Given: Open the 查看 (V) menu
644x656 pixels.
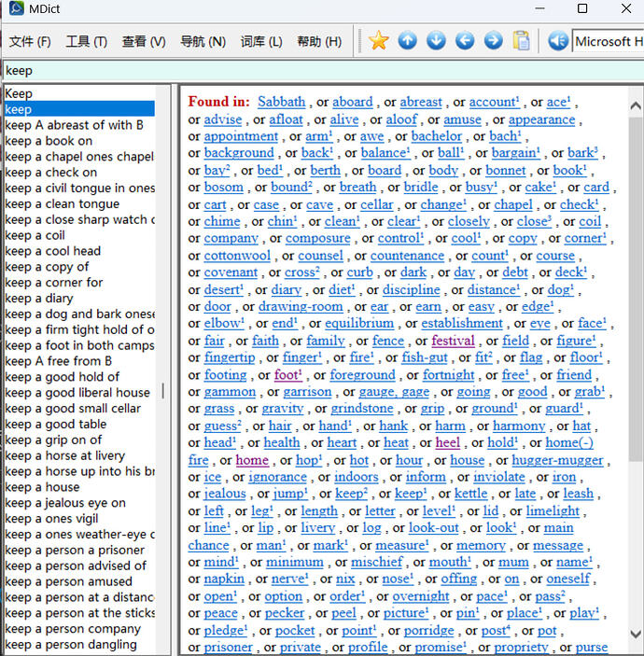Looking at the screenshot, I should point(144,41).
